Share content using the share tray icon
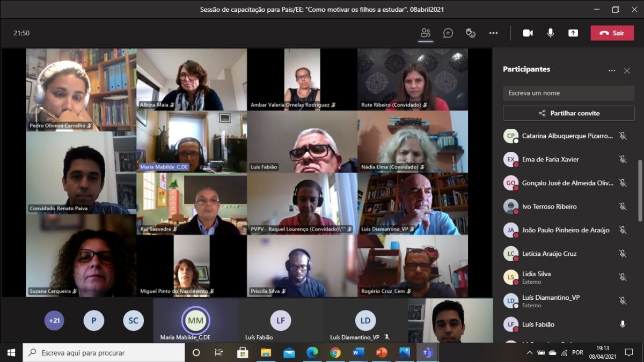Image resolution: width=644 pixels, height=362 pixels. (573, 33)
